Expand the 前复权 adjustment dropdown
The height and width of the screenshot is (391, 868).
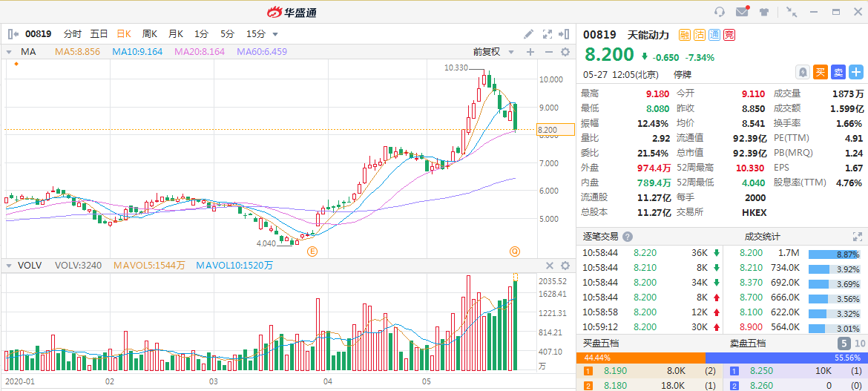click(x=491, y=52)
